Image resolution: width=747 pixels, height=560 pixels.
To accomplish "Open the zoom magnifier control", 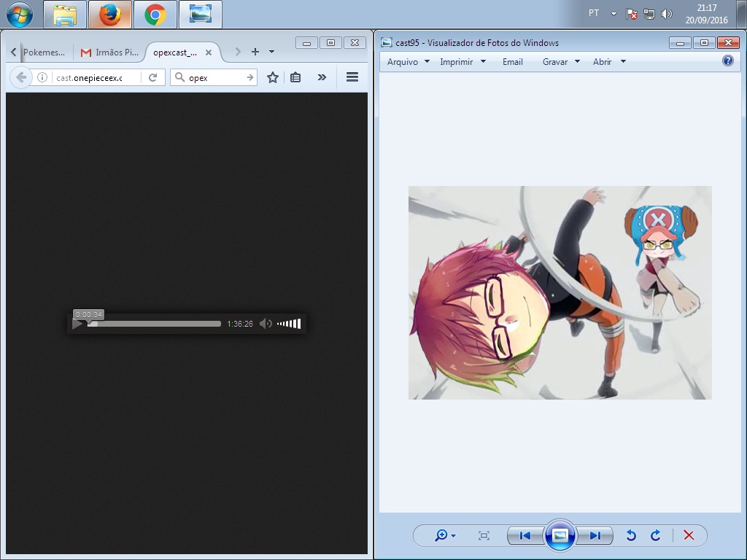I will pos(444,535).
